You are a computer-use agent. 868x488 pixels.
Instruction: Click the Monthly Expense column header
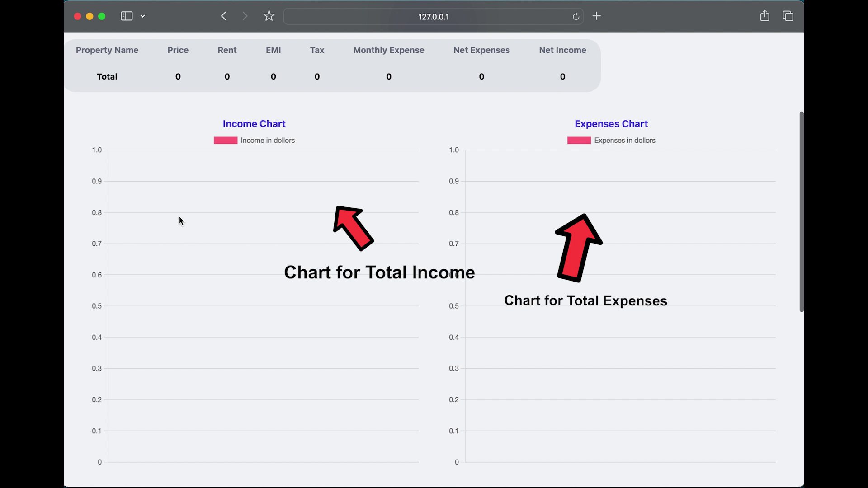coord(389,50)
